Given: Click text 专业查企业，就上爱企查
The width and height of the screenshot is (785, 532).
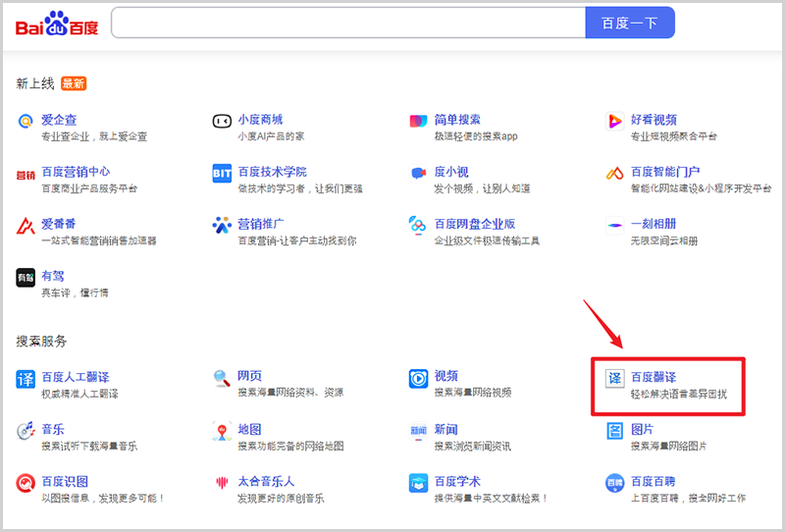Looking at the screenshot, I should click(94, 136).
